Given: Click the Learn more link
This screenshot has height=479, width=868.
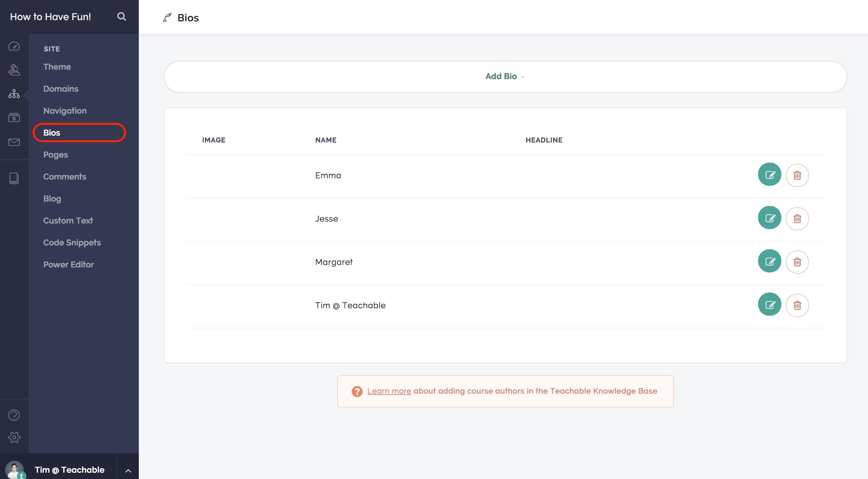Looking at the screenshot, I should click(x=389, y=391).
